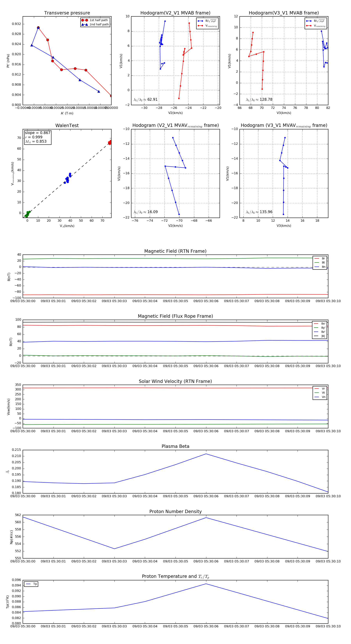Click the "Hodogram (V2_V1 MVAV remaining frame)" title
The height and width of the screenshot is (644, 351).
[x=175, y=125]
